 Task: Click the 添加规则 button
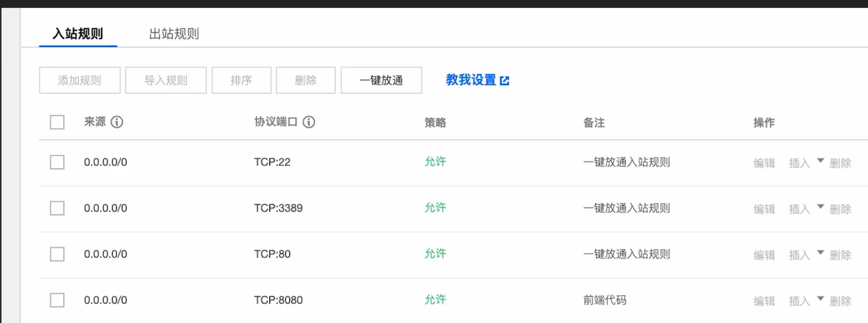point(80,80)
